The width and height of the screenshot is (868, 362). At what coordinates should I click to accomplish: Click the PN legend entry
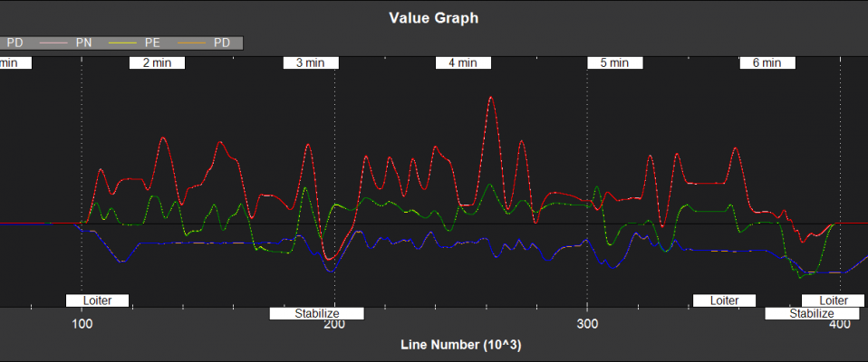pyautogui.click(x=83, y=42)
